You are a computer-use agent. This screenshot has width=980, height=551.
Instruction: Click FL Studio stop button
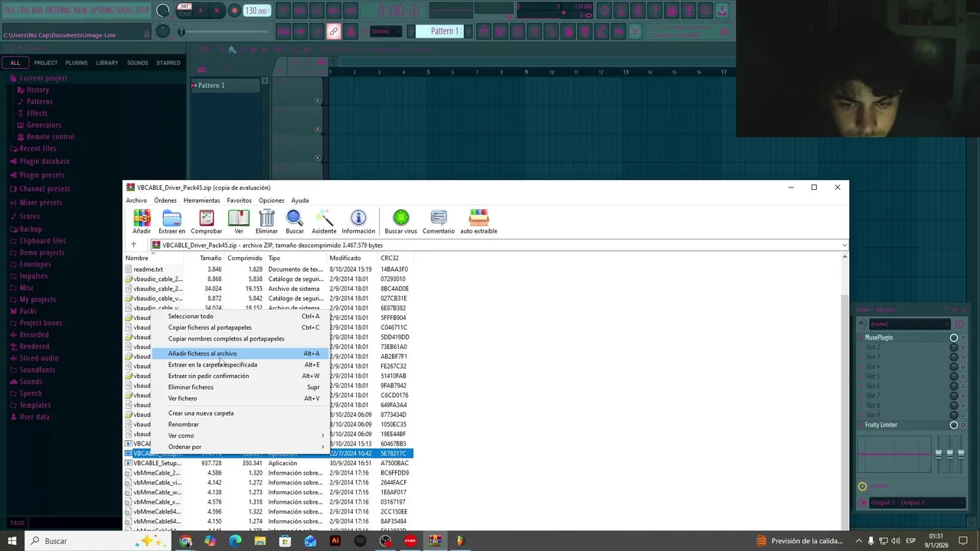[217, 11]
